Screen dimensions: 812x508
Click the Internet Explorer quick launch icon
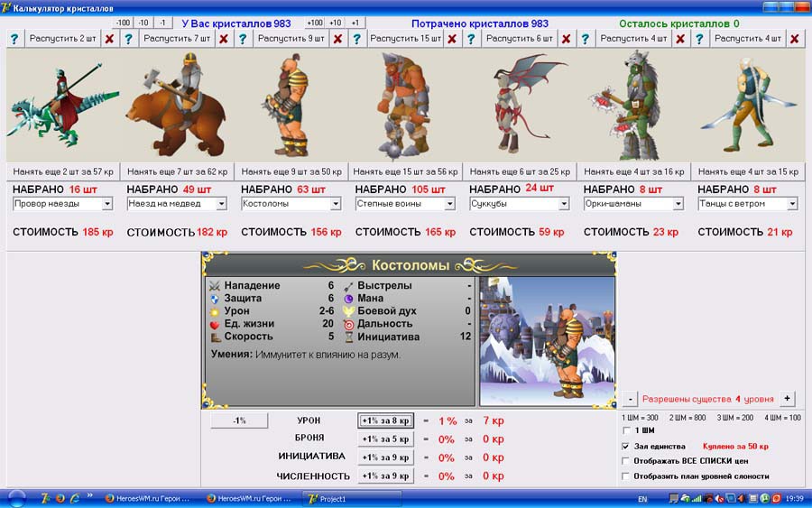[75, 499]
